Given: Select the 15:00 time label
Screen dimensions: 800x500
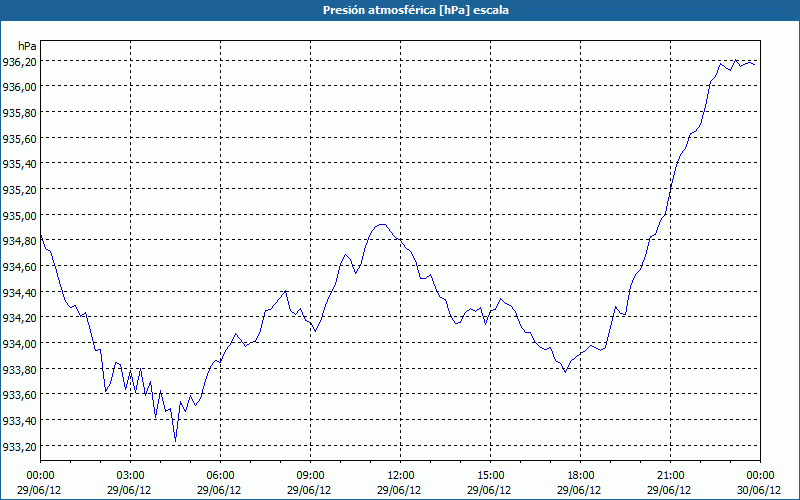Looking at the screenshot, I should coord(490,476).
